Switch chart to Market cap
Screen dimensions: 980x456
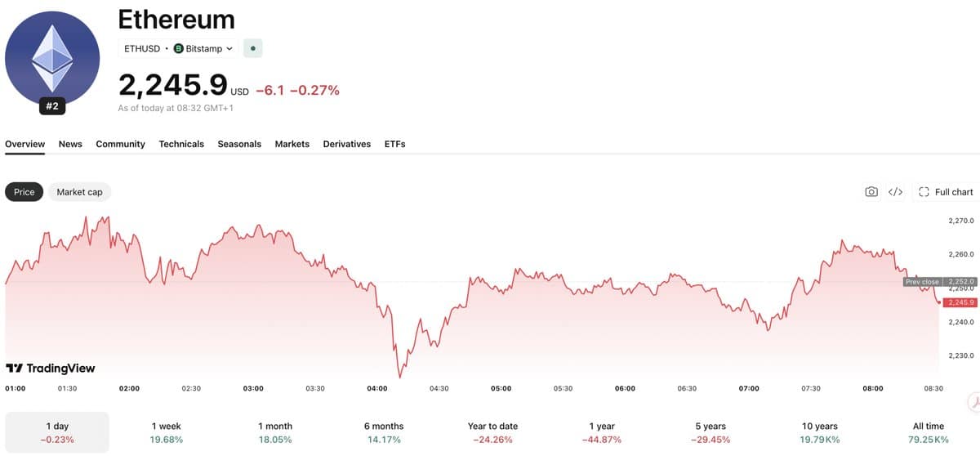point(79,192)
